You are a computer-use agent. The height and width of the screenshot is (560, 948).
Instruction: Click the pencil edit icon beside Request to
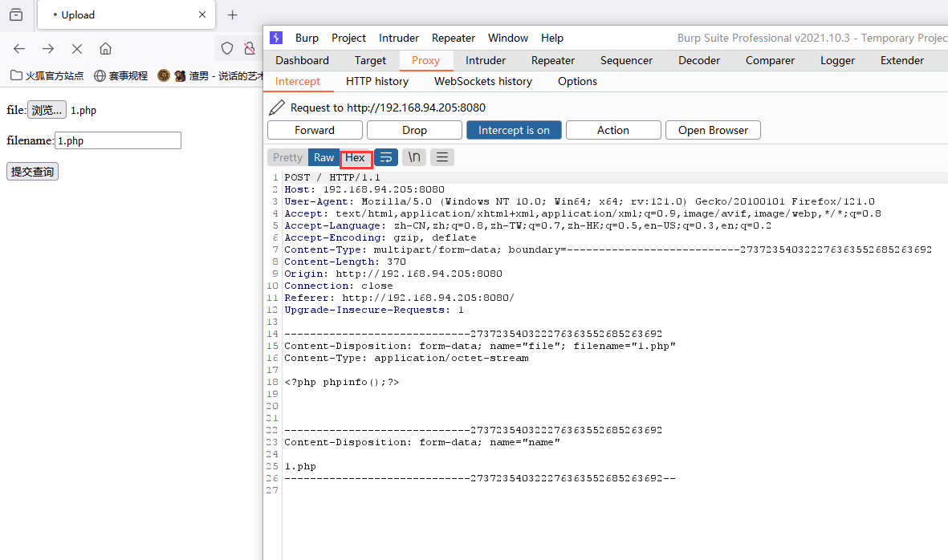point(277,108)
